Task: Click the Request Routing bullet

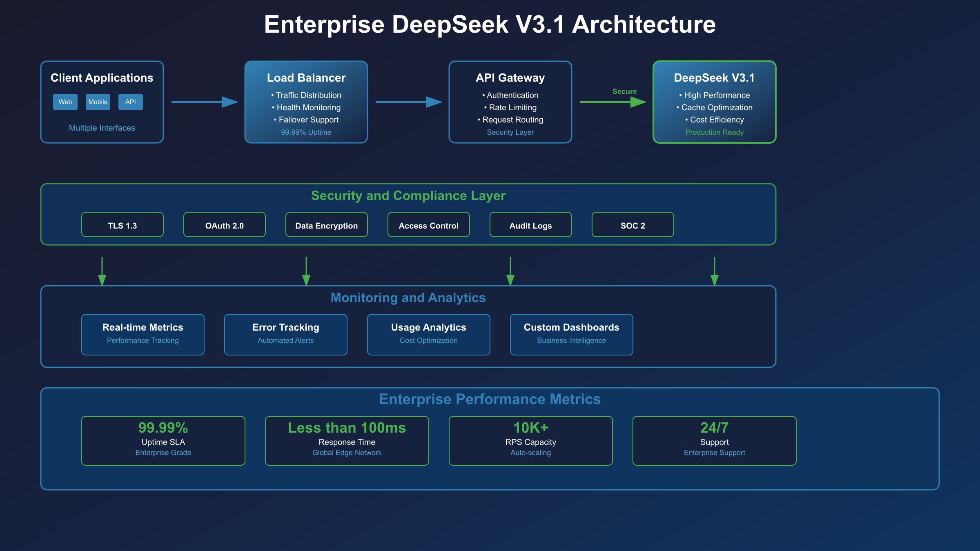Action: pos(510,120)
